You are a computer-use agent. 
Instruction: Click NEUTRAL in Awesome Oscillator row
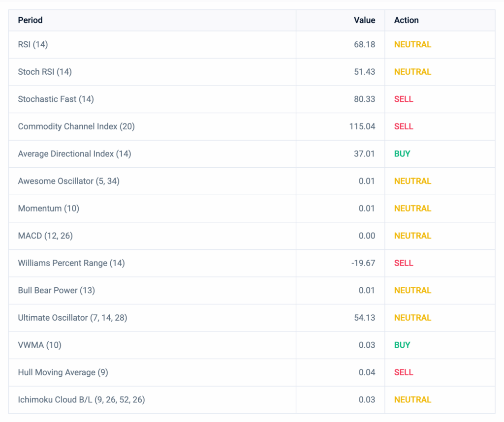point(413,181)
